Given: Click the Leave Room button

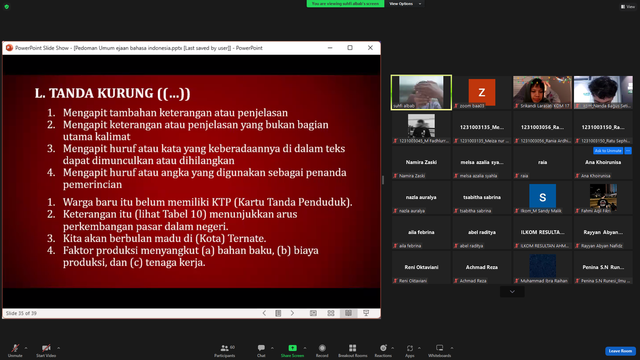Looking at the screenshot, I should (620, 351).
